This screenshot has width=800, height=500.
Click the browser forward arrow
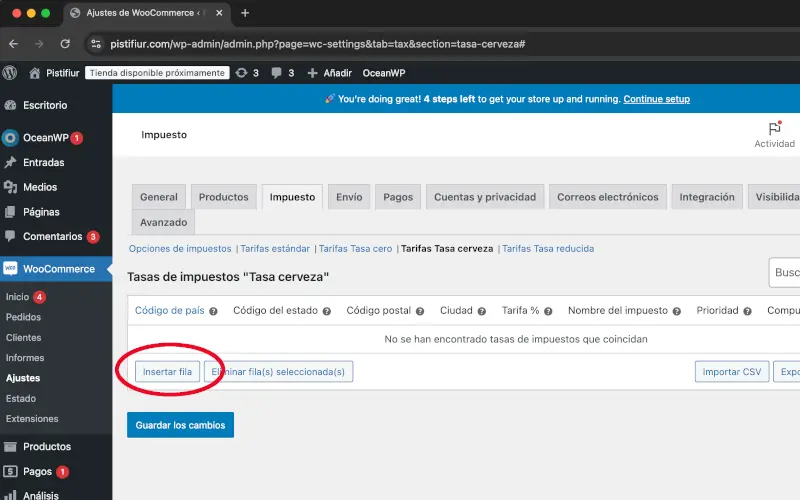[x=39, y=44]
